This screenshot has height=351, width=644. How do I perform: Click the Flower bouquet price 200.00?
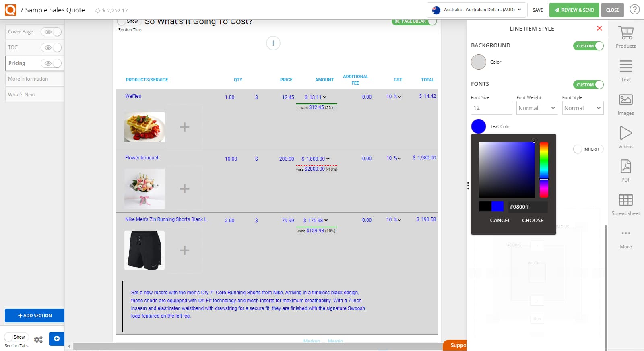click(287, 159)
